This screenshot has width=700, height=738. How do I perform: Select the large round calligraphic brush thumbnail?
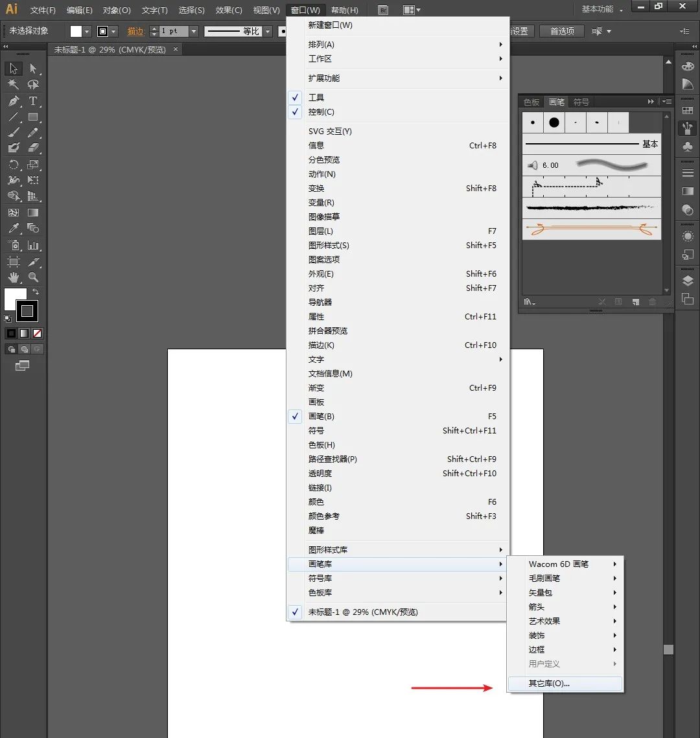tap(554, 122)
